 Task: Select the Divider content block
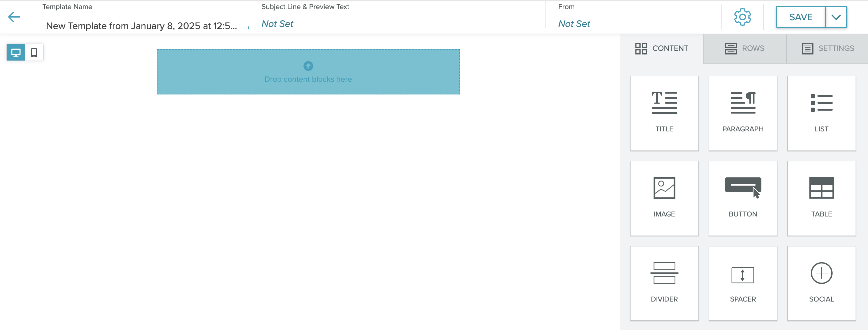tap(664, 283)
